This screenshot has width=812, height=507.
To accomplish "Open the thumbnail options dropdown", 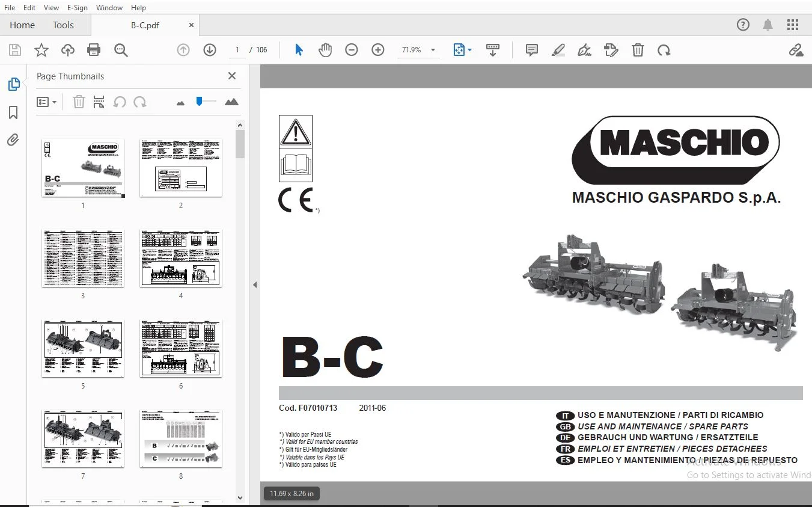I will [47, 102].
